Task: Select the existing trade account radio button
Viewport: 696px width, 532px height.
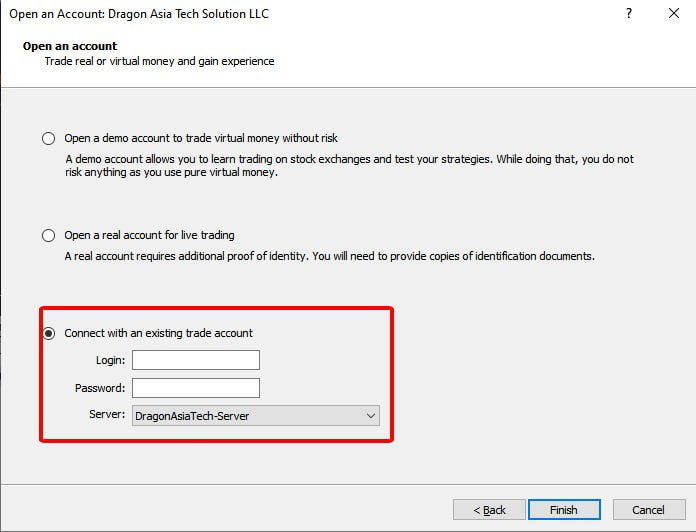Action: coord(48,333)
